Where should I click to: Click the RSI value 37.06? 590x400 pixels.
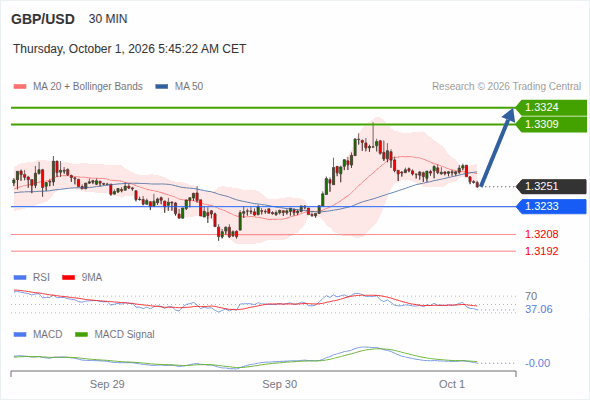(539, 310)
